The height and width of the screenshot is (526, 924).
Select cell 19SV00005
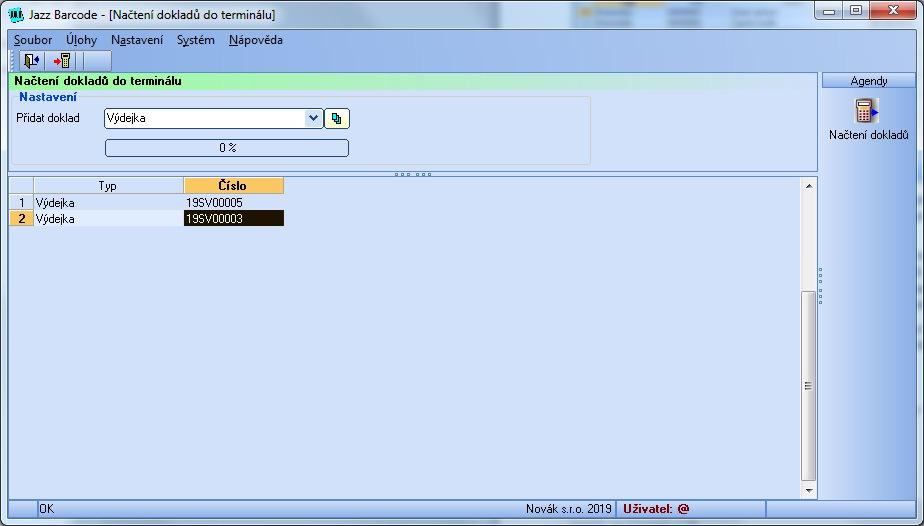tap(233, 203)
